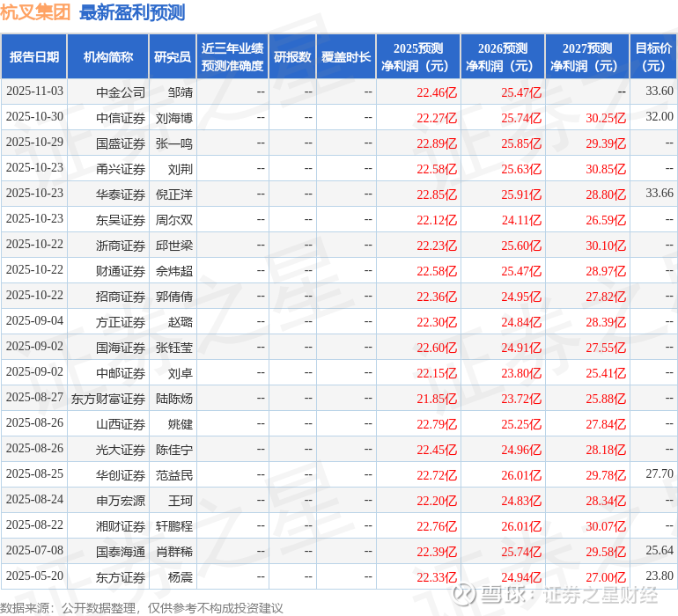Click the 24.11亿 forecast value
Image resolution: width=678 pixels, height=616 pixels.
[x=521, y=220]
